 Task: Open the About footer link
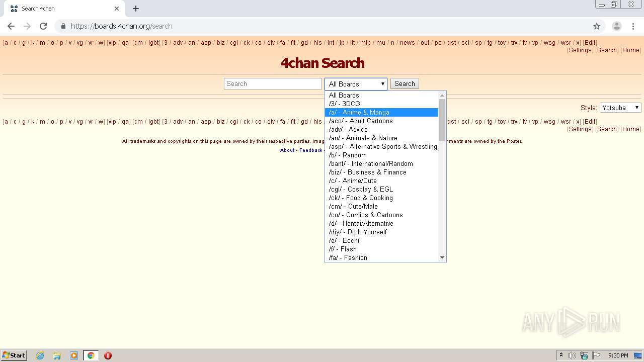287,150
